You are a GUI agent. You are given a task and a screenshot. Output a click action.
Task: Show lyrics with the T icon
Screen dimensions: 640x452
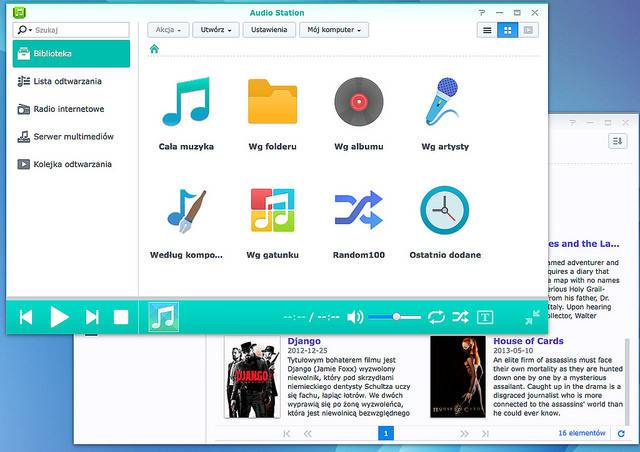(485, 317)
